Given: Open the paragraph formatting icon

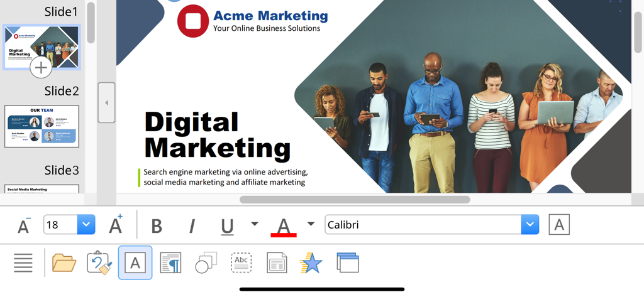Looking at the screenshot, I should (x=170, y=262).
